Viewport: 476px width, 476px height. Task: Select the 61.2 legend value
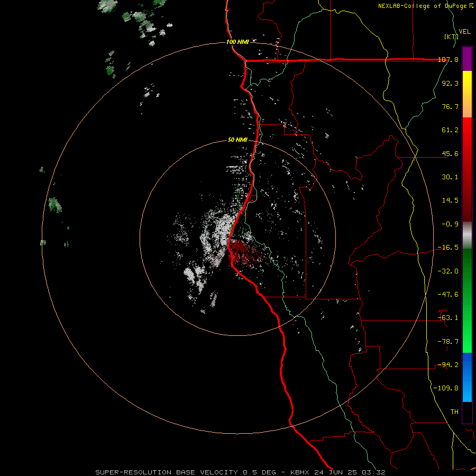coord(450,130)
